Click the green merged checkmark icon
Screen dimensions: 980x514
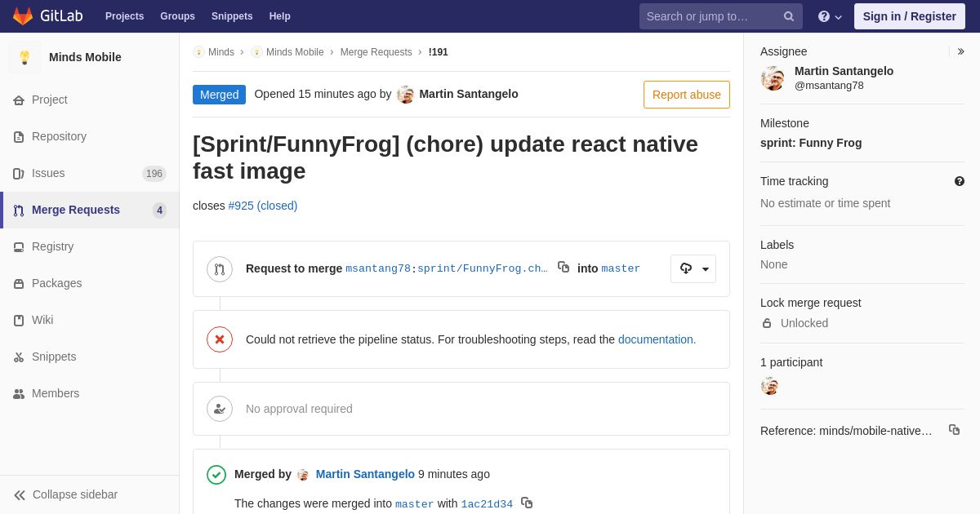click(x=216, y=475)
